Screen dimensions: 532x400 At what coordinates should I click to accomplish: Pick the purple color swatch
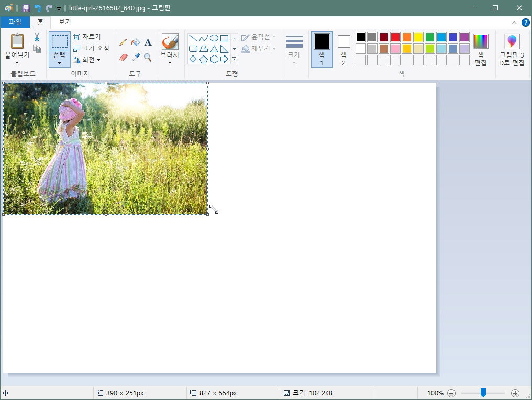464,37
